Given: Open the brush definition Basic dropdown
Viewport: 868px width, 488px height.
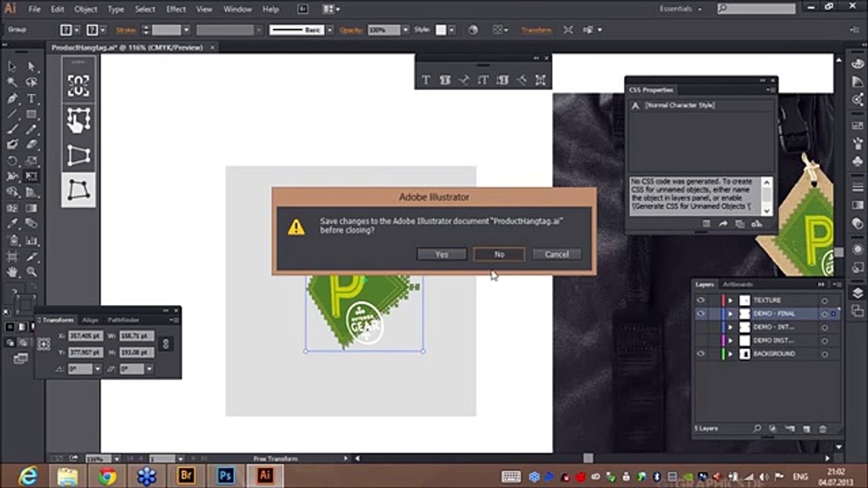Looking at the screenshot, I should pyautogui.click(x=330, y=30).
